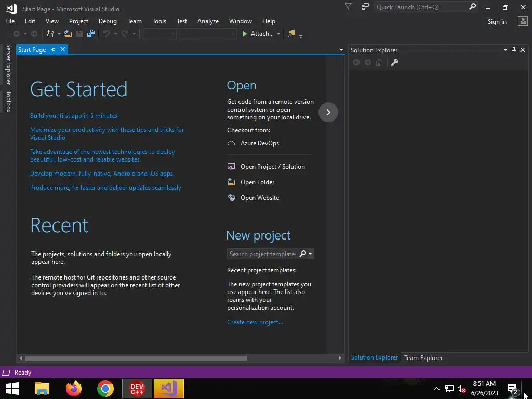This screenshot has width=532, height=399.
Task: Click the Redo toolbar icon
Action: click(x=125, y=34)
